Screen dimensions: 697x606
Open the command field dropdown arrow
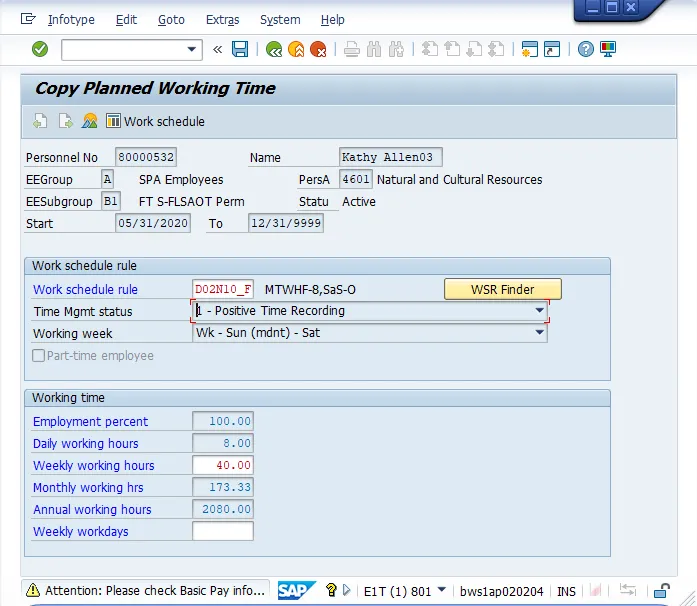click(x=193, y=49)
